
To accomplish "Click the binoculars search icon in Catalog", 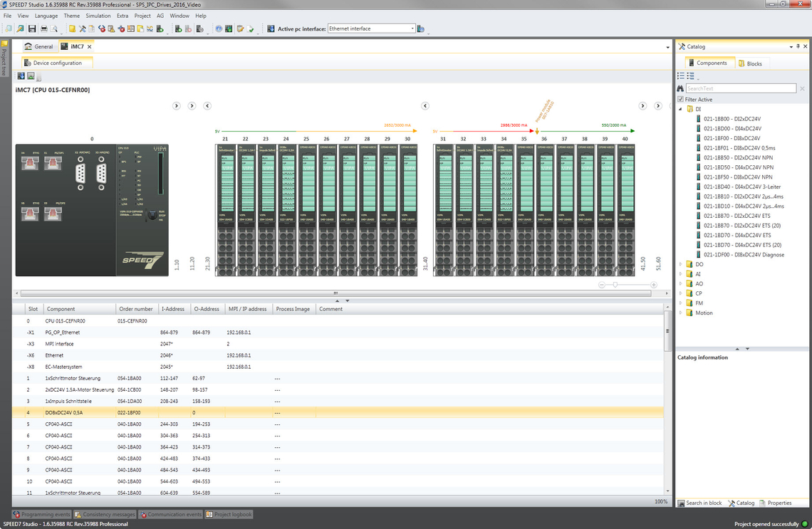I will [680, 88].
